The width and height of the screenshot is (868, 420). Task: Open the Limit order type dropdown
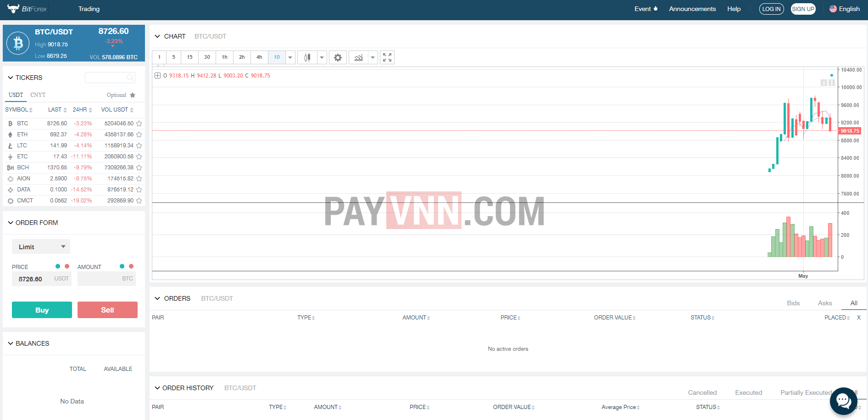[41, 246]
